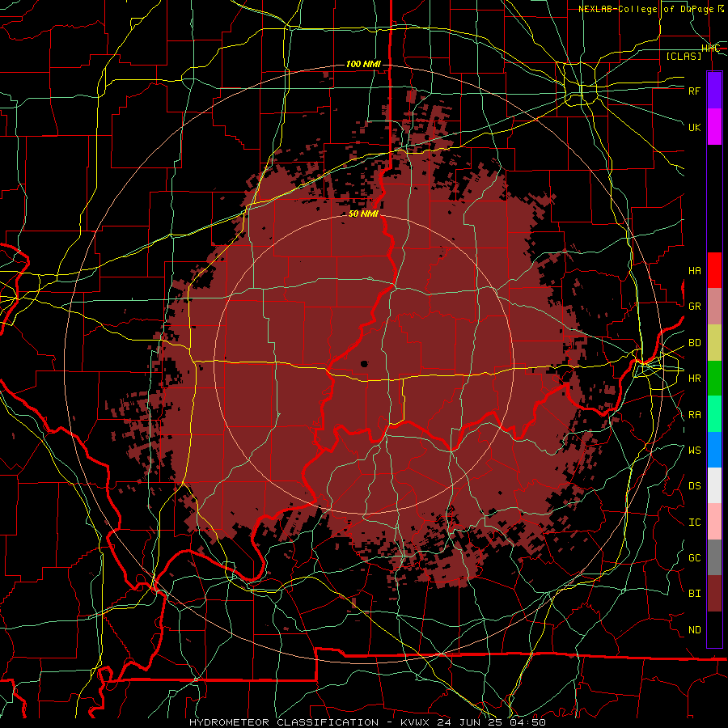Click the HR legend label
The image size is (728, 728).
694,379
